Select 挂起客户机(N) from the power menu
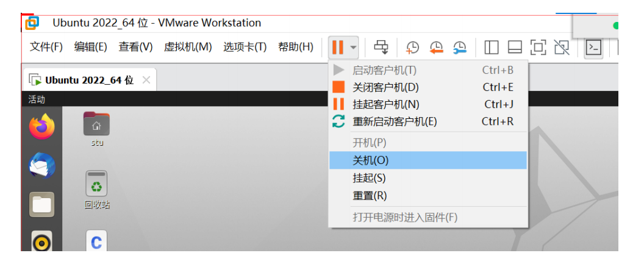 (428, 104)
